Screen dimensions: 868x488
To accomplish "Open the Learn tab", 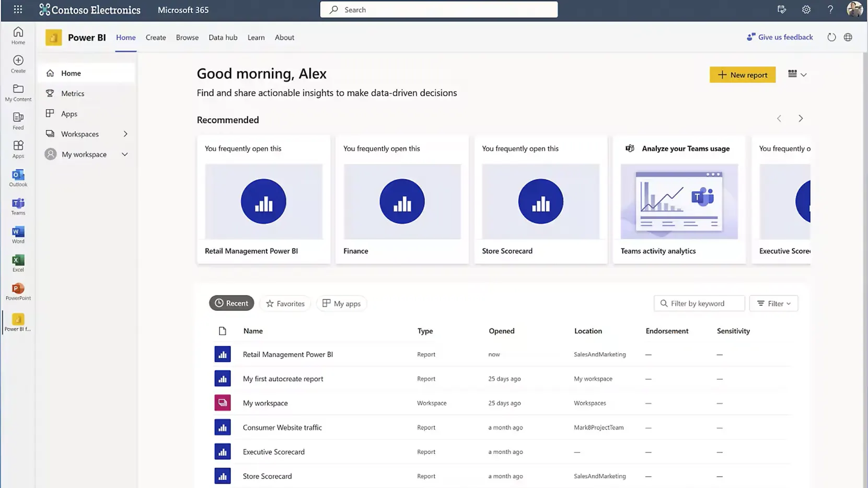I will [x=256, y=37].
